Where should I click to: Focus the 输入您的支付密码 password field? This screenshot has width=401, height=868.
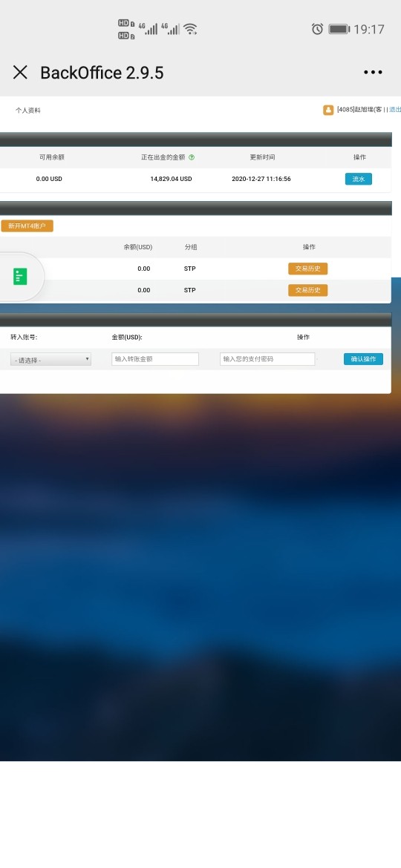[267, 359]
